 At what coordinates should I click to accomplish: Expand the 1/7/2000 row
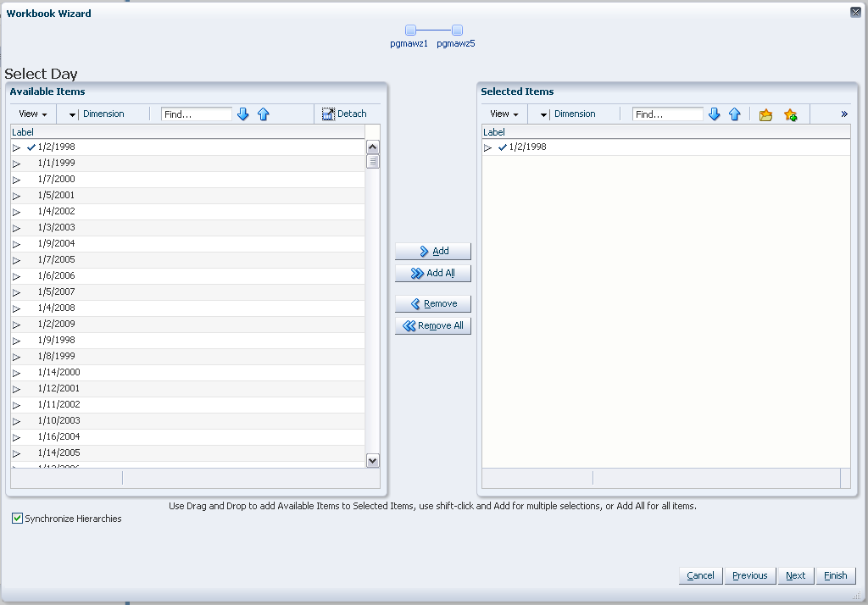17,180
